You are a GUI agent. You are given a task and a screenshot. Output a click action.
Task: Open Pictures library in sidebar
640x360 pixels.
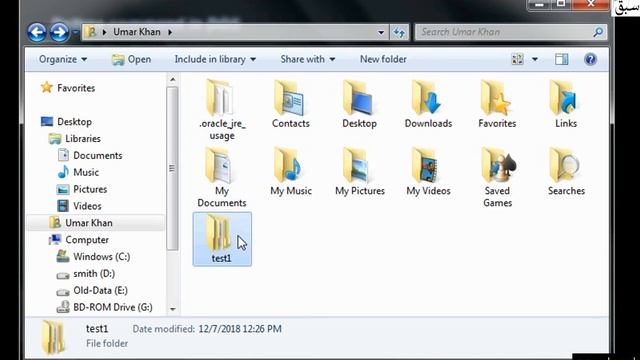click(90, 190)
